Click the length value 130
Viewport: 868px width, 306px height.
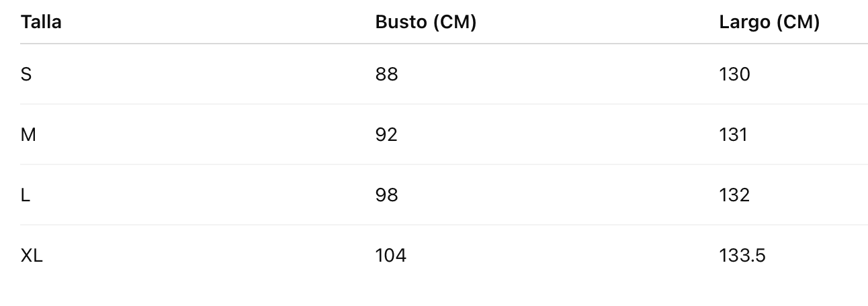734,74
